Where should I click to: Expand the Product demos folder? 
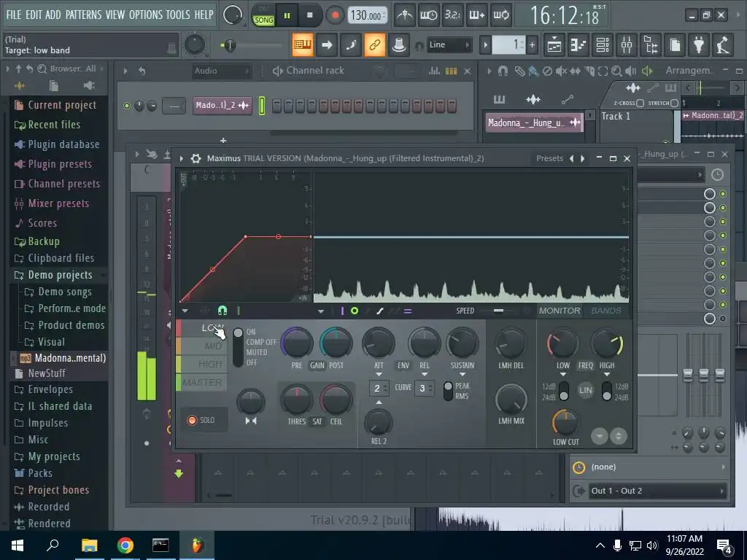(x=71, y=325)
